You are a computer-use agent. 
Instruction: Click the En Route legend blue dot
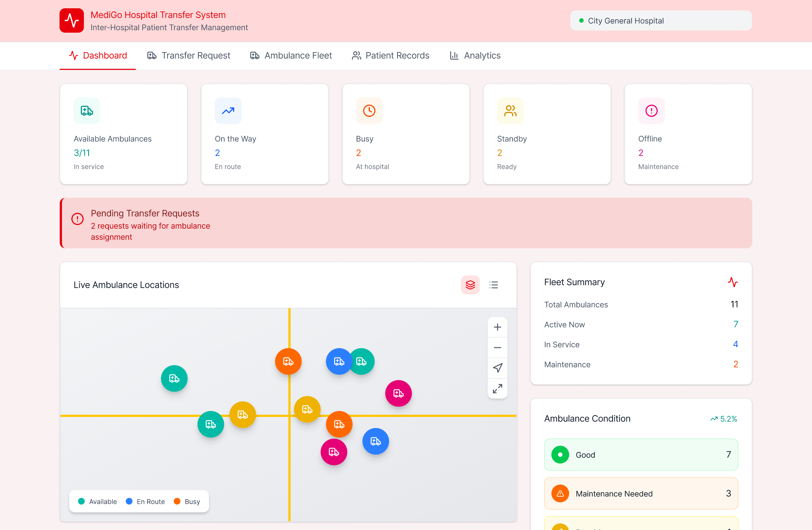pos(129,501)
